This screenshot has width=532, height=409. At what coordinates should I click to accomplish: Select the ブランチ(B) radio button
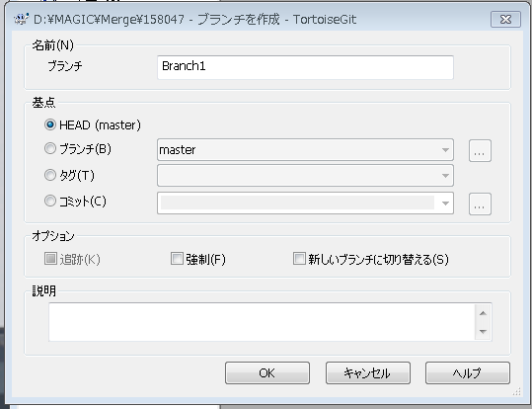click(50, 148)
